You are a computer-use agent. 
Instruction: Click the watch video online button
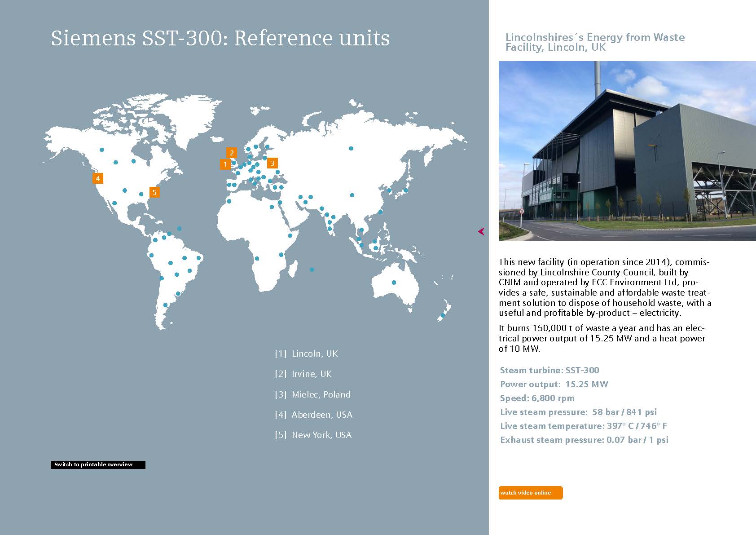coord(530,493)
